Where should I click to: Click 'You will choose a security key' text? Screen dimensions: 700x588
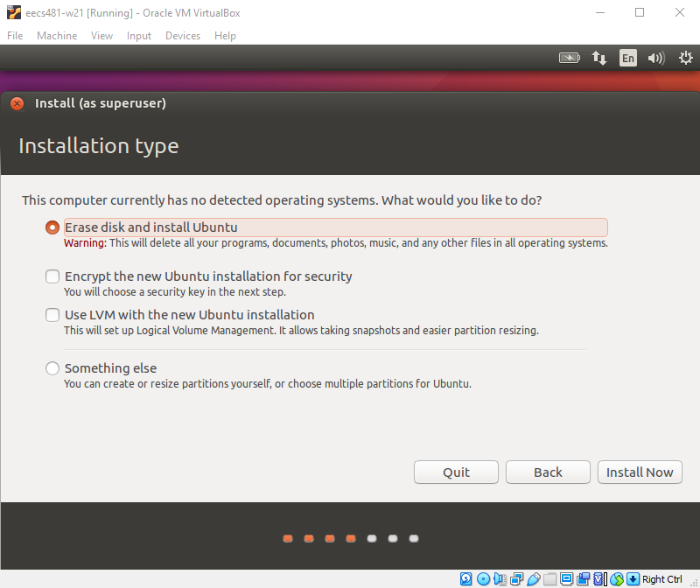click(x=174, y=292)
